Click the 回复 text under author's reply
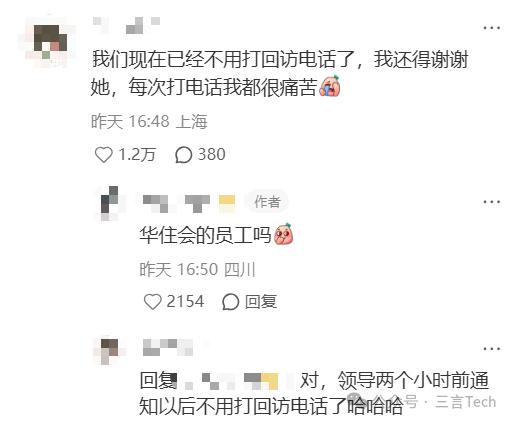 coord(261,302)
